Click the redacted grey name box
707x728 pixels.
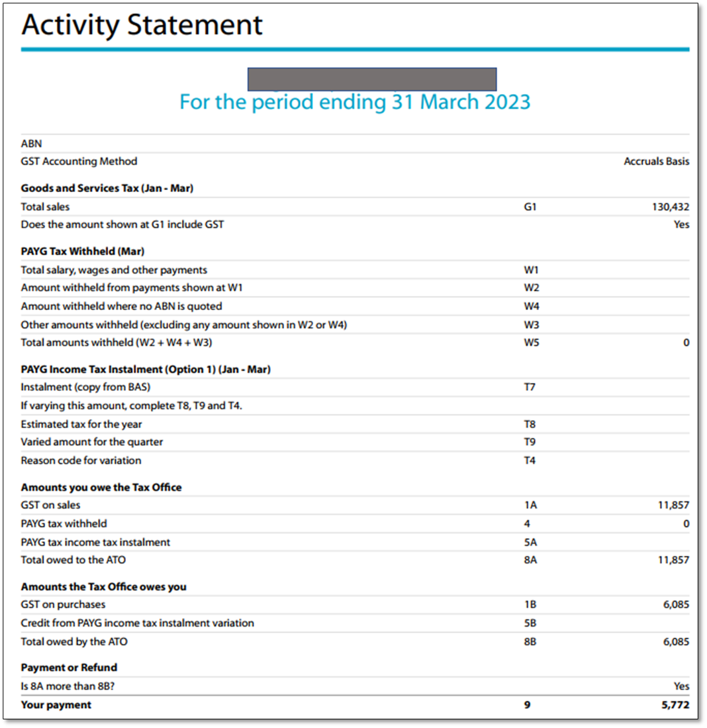point(372,79)
